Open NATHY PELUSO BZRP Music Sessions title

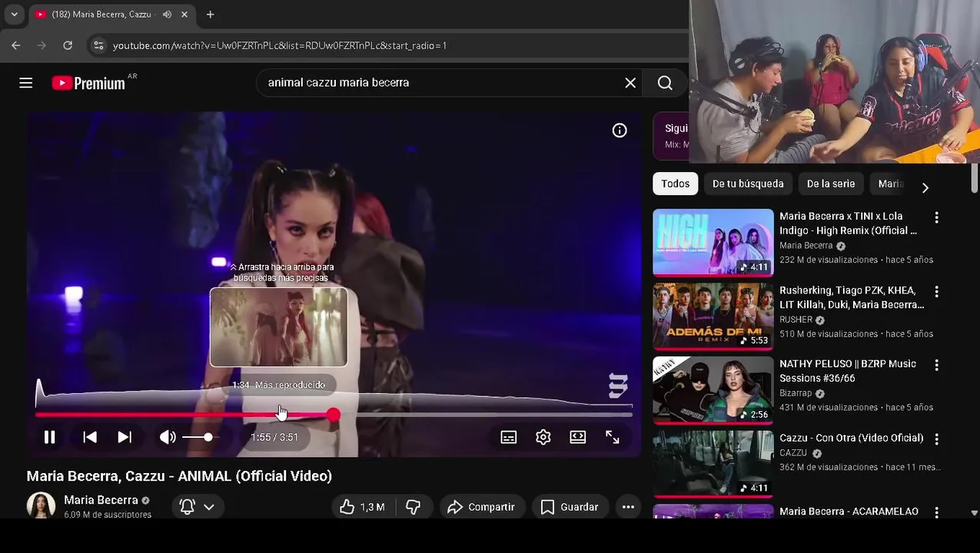coord(848,371)
